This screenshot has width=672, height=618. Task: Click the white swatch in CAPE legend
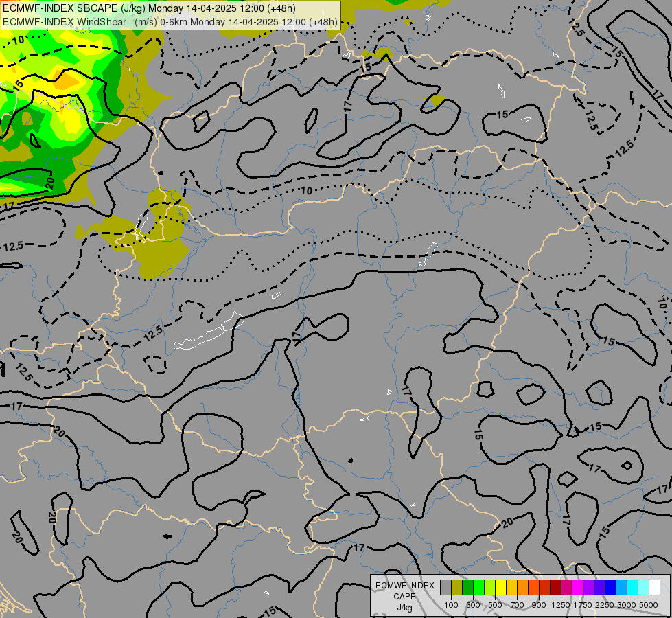(654, 587)
